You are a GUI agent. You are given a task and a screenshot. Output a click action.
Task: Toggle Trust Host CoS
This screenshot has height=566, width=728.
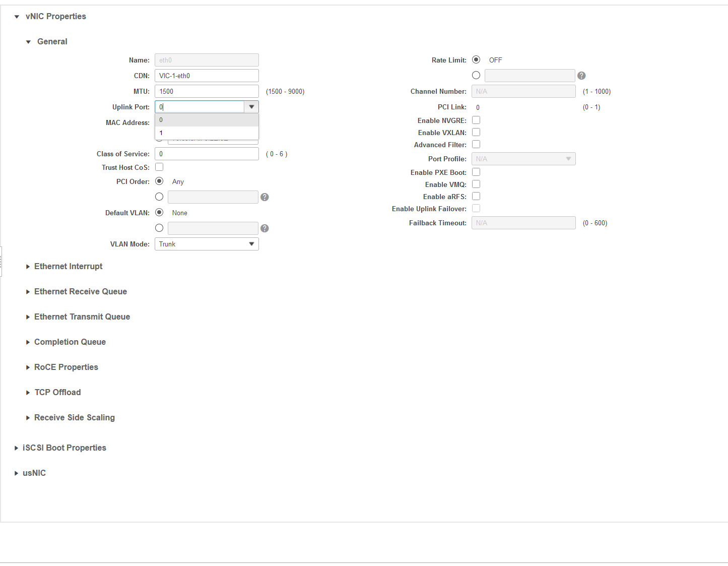tap(159, 166)
